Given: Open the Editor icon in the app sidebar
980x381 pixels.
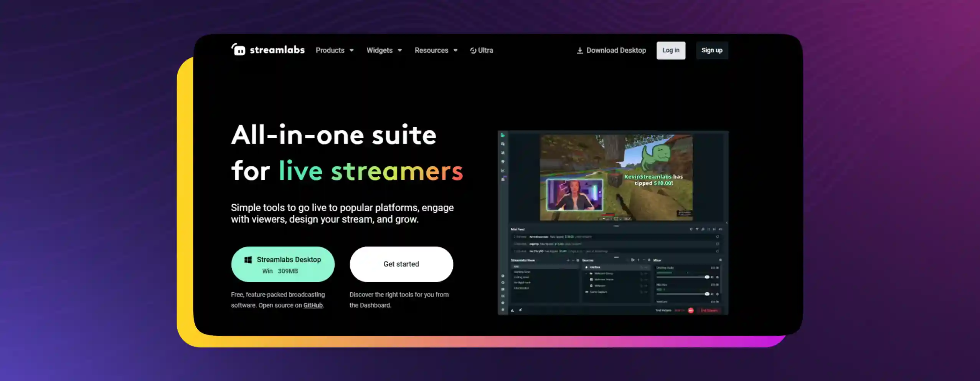Looking at the screenshot, I should coord(503,135).
